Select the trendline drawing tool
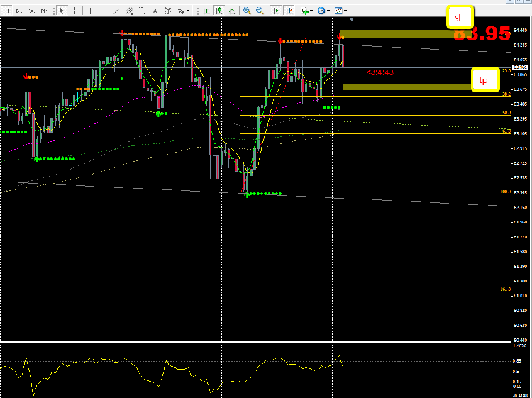532x398 pixels. 116,11
